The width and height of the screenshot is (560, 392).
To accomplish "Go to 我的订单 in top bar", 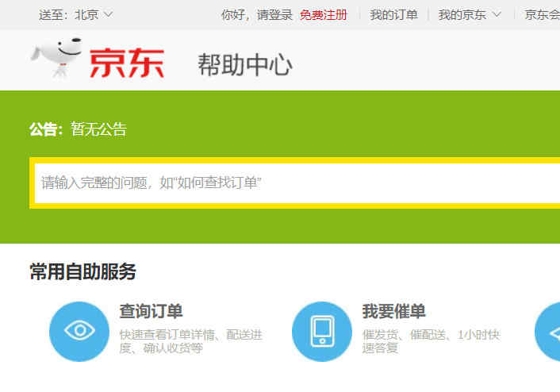I will pos(393,14).
